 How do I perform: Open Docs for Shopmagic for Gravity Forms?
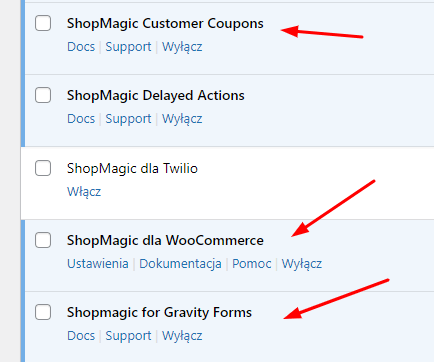[81, 336]
